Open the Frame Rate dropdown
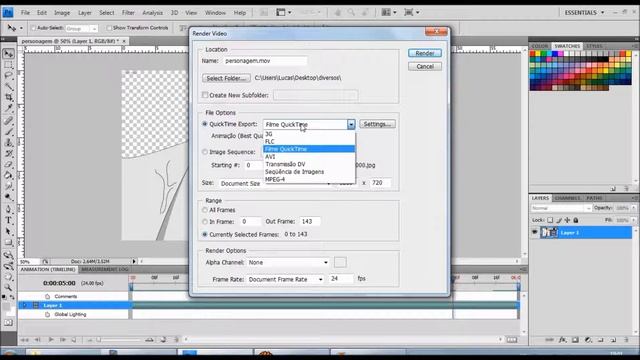 point(285,280)
